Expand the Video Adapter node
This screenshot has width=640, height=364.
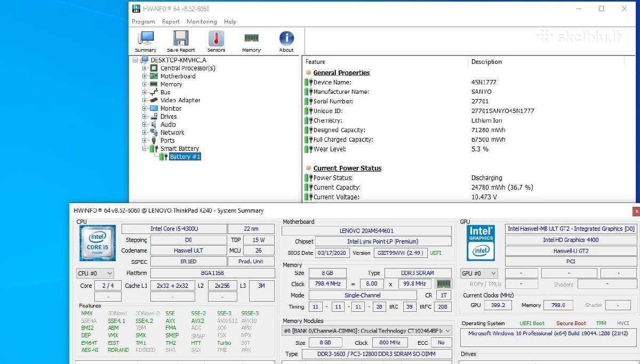(145, 100)
